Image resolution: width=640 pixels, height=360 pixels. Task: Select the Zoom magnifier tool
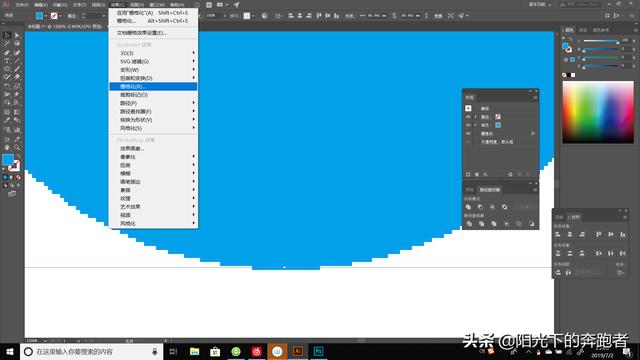pos(17,147)
